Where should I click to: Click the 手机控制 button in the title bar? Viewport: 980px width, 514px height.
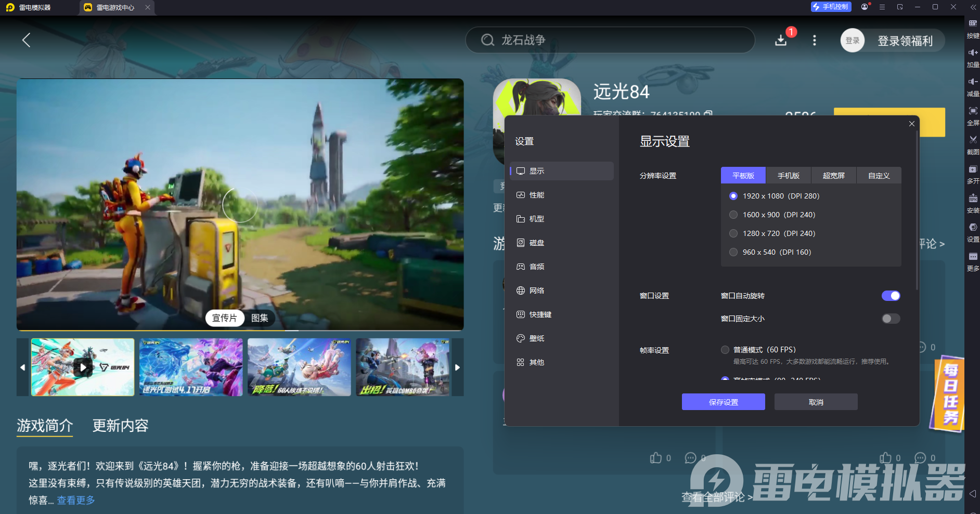pos(831,7)
